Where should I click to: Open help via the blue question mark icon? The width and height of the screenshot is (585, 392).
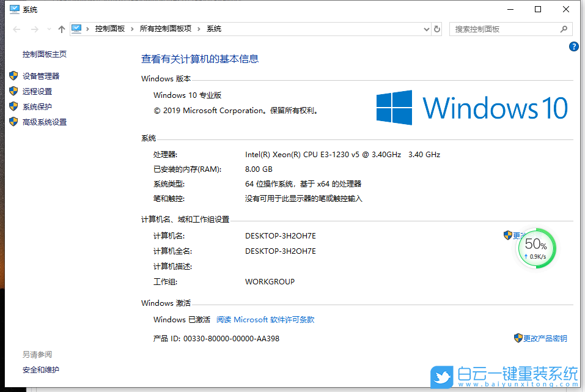click(573, 46)
